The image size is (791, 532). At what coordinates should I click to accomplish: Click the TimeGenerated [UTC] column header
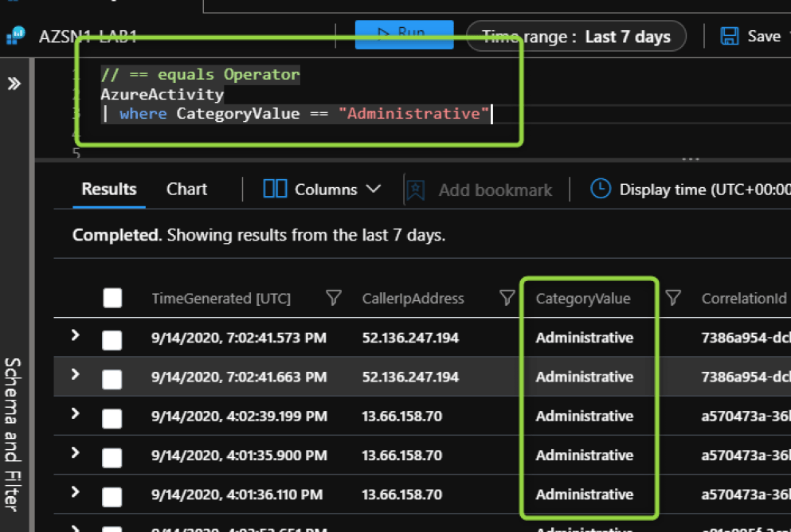221,299
